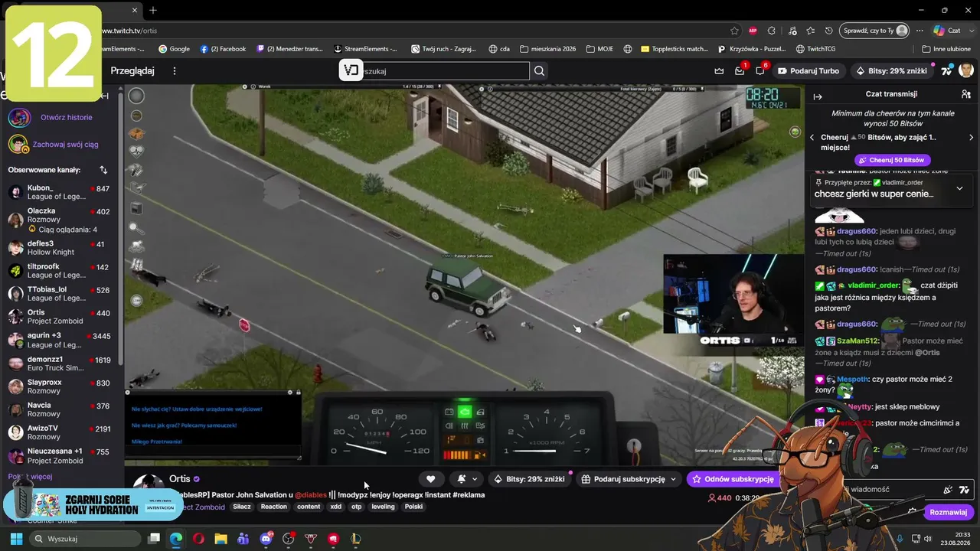This screenshot has height=551, width=980.
Task: Open the MOJE bookmarks folder
Action: (599, 49)
